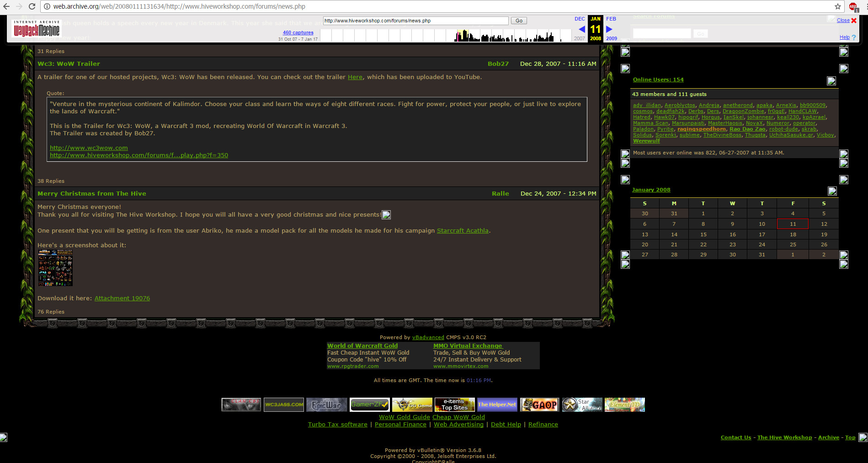This screenshot has height=463, width=868.
Task: Click the Wayback Machine logo
Action: tap(37, 28)
